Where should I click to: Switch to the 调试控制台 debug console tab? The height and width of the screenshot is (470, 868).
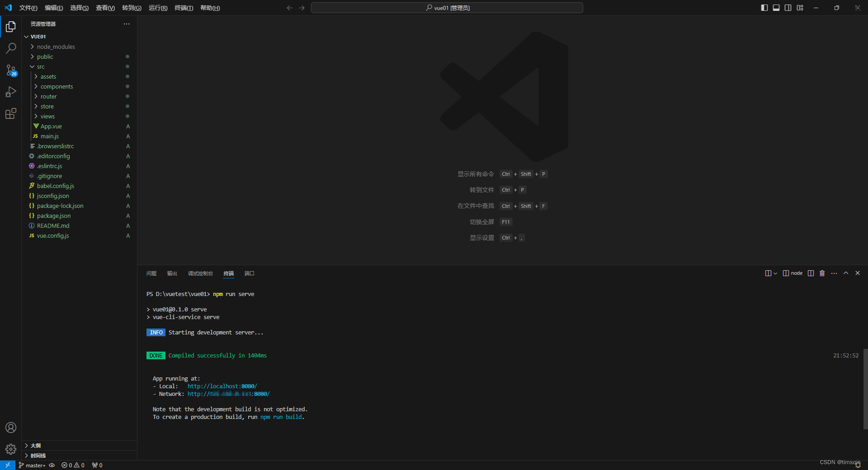[200, 273]
